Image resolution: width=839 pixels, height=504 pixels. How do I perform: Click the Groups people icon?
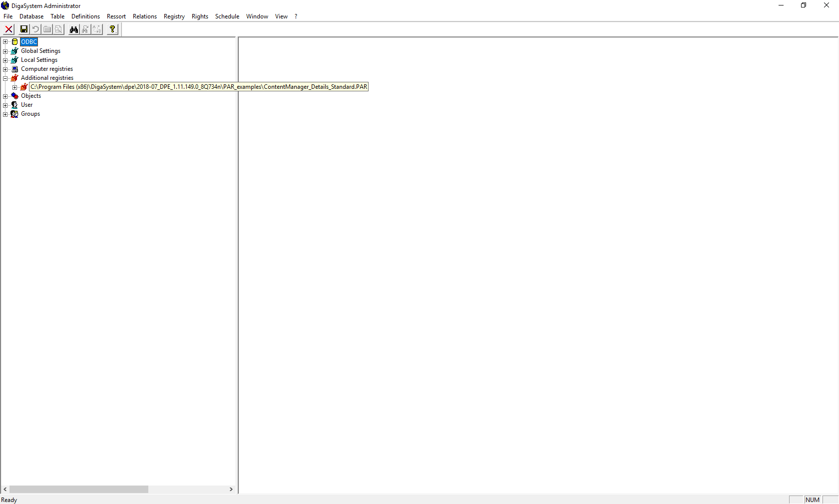pos(15,114)
